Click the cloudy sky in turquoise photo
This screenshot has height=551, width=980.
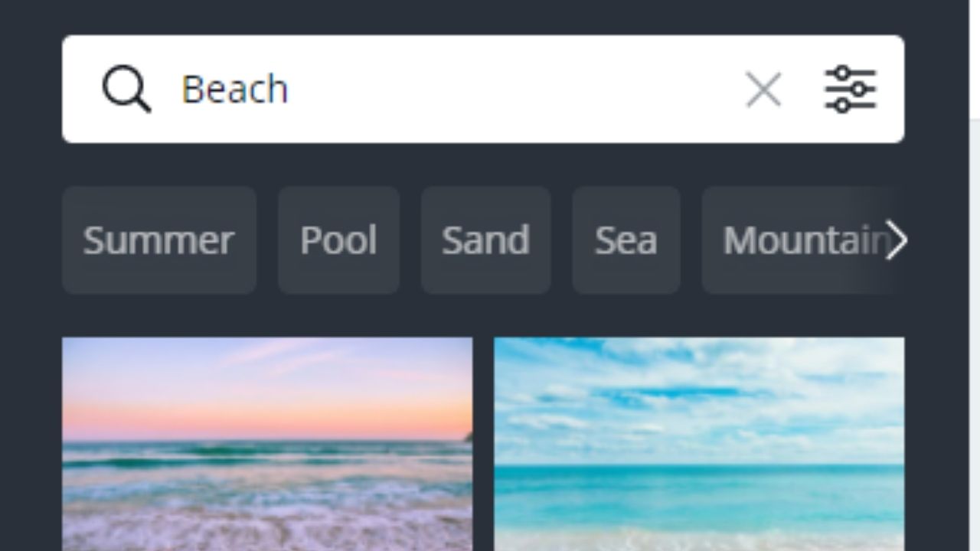coord(699,398)
